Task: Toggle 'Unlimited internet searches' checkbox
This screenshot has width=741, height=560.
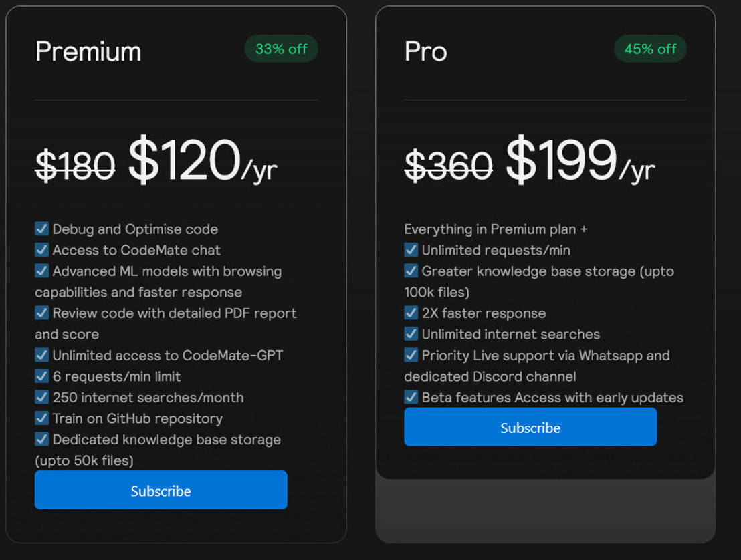Action: (x=411, y=334)
